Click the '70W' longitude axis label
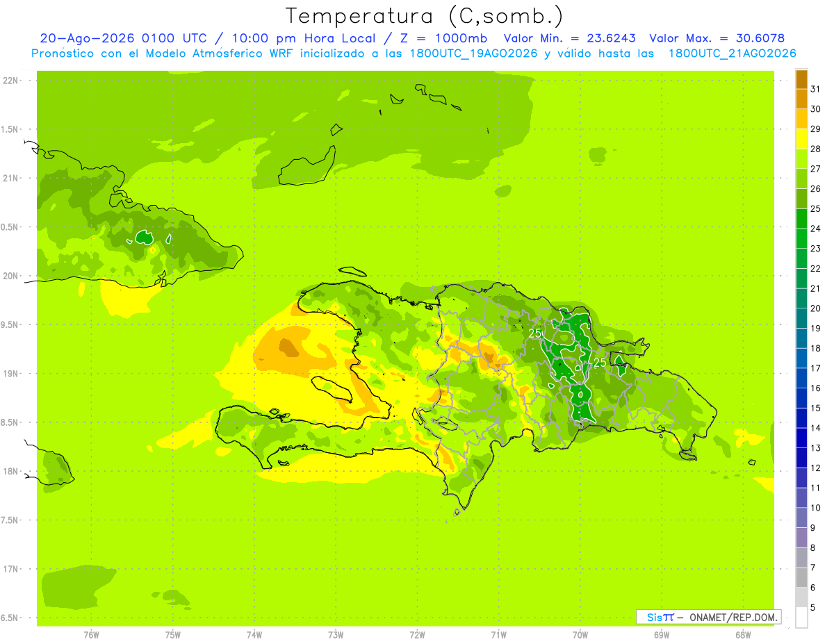 580,635
